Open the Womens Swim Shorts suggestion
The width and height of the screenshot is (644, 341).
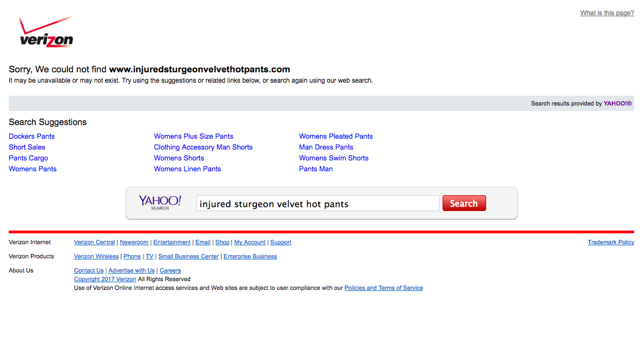point(334,158)
